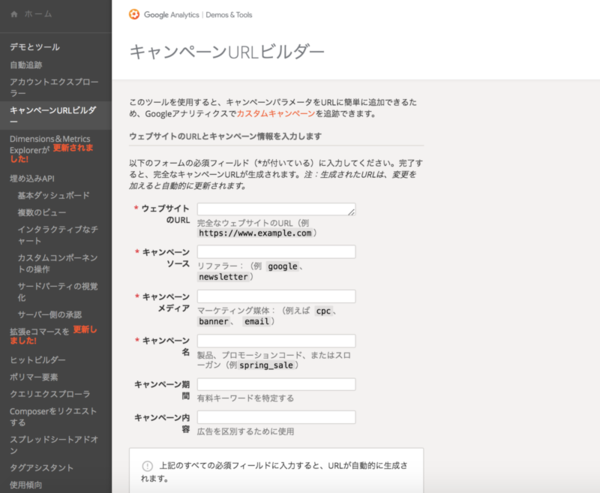Click the ウェブサイトのURL input field
This screenshot has width=600, height=493.
tap(276, 209)
